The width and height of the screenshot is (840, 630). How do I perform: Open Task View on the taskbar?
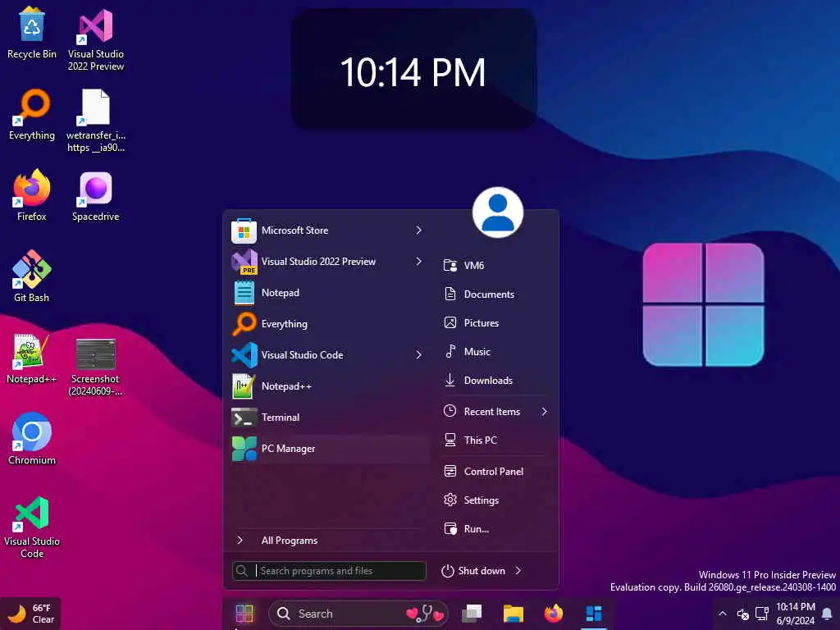pos(472,614)
